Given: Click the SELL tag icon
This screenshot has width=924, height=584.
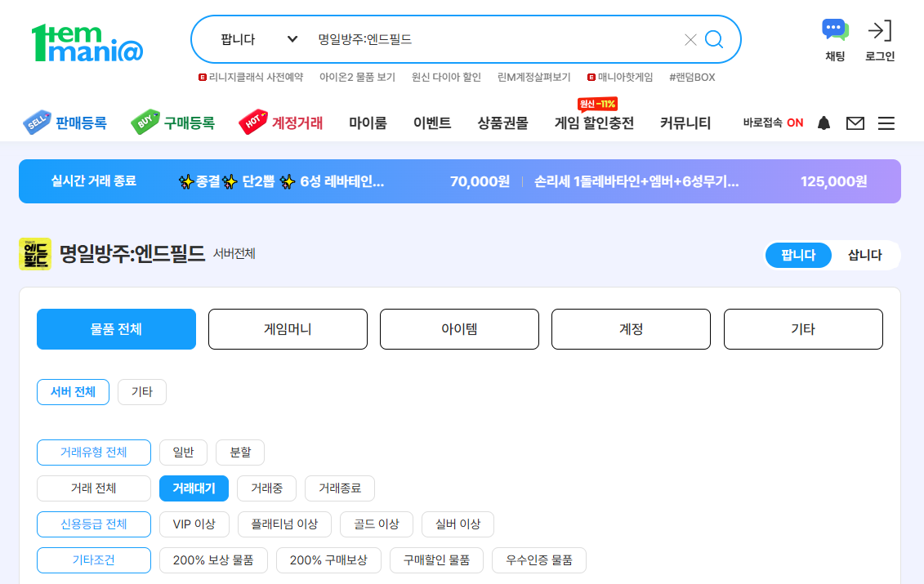Looking at the screenshot, I should [37, 122].
